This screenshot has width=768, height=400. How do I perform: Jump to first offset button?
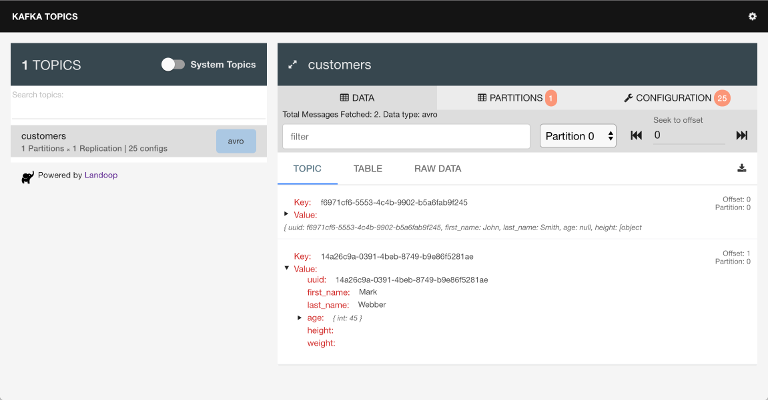636,136
